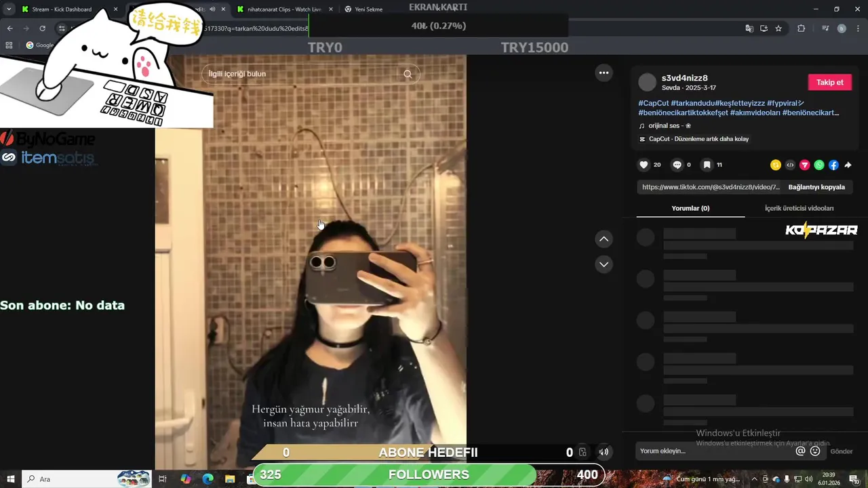This screenshot has width=868, height=488.
Task: Insert mention with @ icon in comment box
Action: point(800,451)
